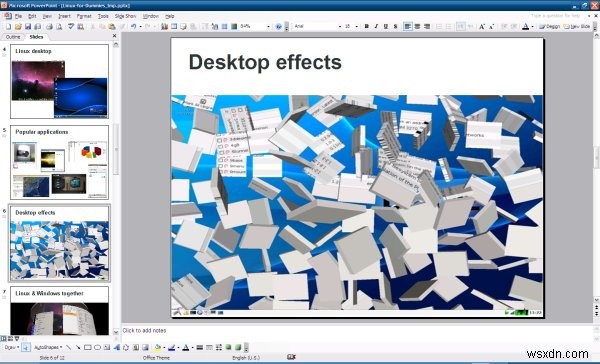The width and height of the screenshot is (600, 364).
Task: Insert diagram or organization chart
Action: point(126,347)
